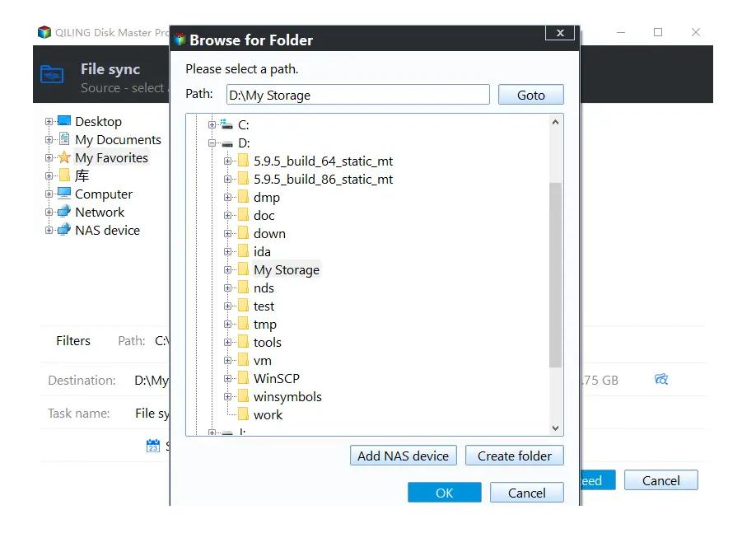Open the Filters tab
The width and height of the screenshot is (756, 533).
point(73,341)
